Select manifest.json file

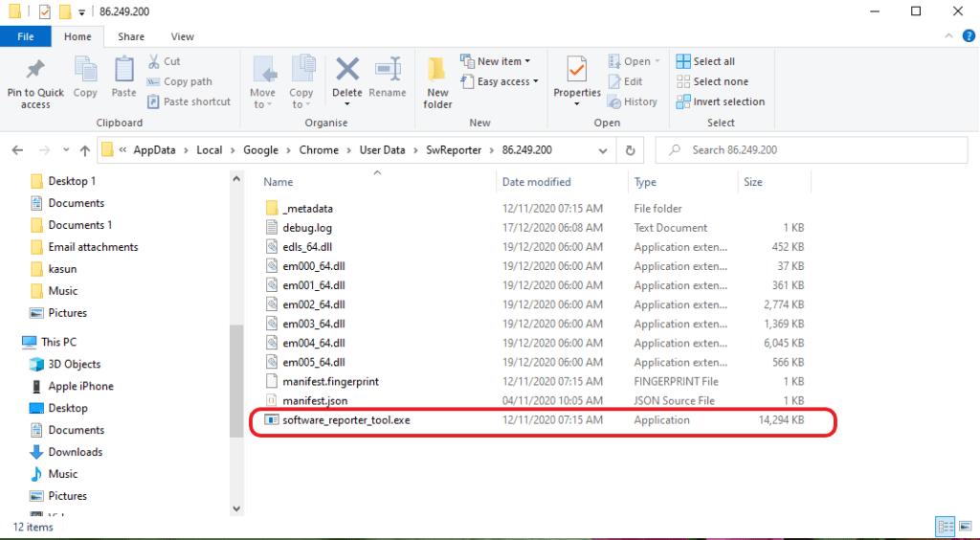click(x=315, y=400)
